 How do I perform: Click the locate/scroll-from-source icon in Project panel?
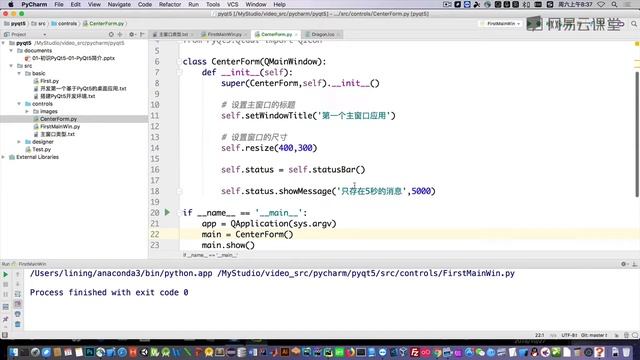click(x=111, y=34)
